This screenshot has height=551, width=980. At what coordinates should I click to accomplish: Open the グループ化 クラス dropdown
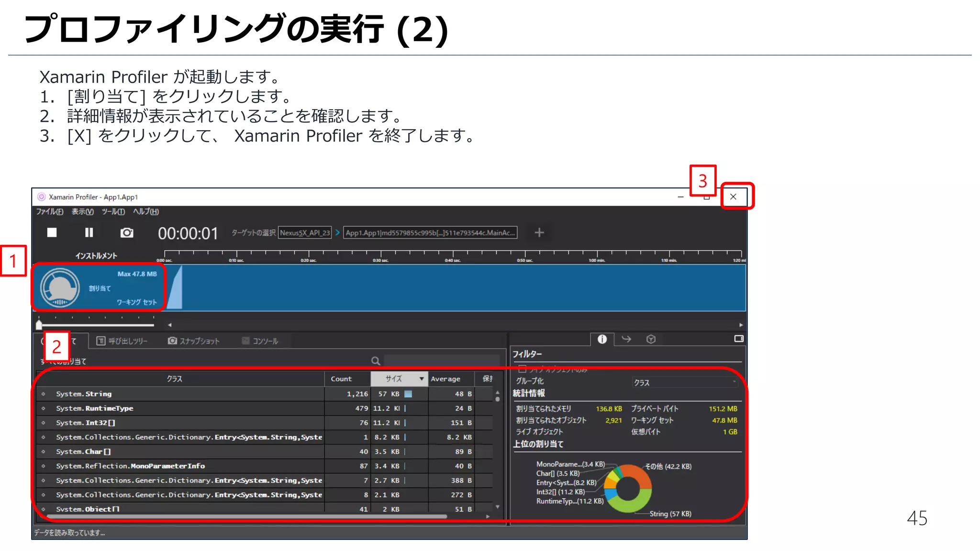click(x=685, y=382)
